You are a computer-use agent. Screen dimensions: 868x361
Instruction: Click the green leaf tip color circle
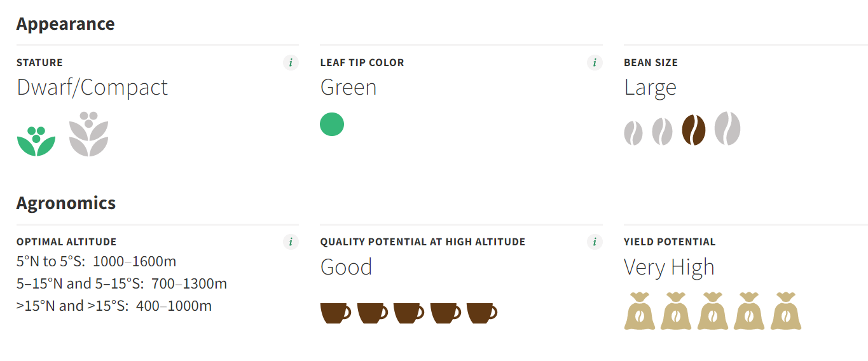332,124
